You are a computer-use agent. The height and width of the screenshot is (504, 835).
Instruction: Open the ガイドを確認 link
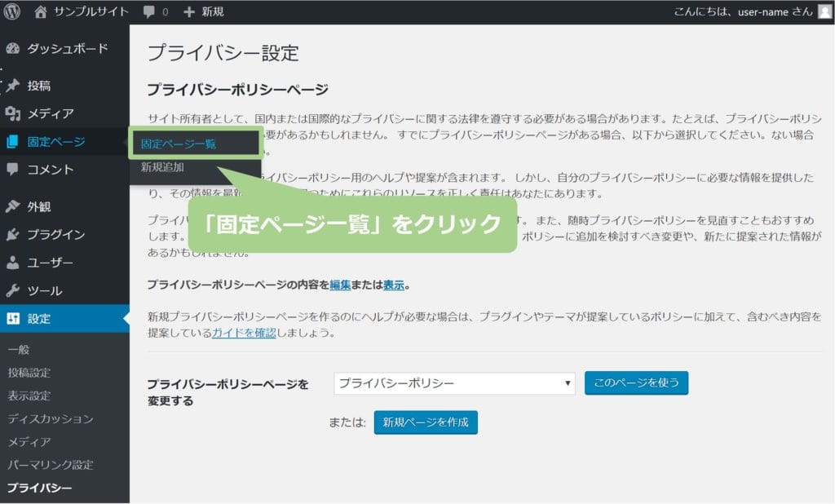pyautogui.click(x=244, y=333)
